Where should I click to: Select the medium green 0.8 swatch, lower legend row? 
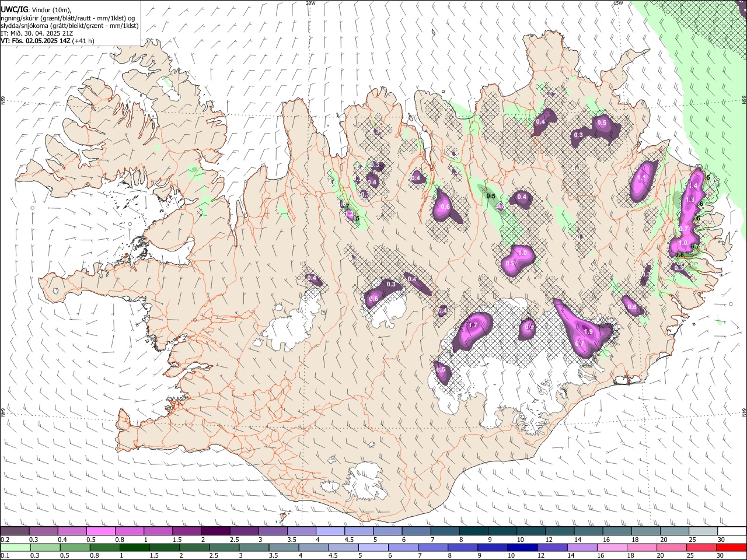(105, 547)
